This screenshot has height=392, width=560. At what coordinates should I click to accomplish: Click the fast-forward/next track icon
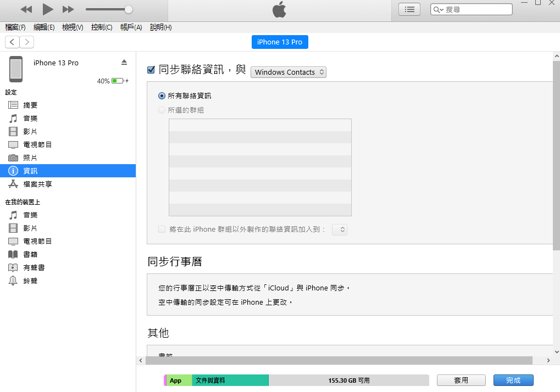point(68,9)
